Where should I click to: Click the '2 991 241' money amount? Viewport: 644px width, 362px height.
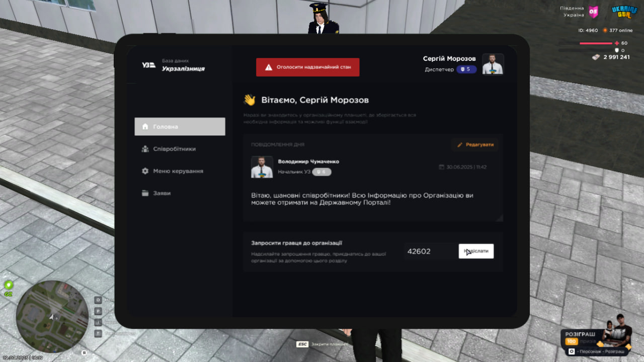pyautogui.click(x=616, y=57)
